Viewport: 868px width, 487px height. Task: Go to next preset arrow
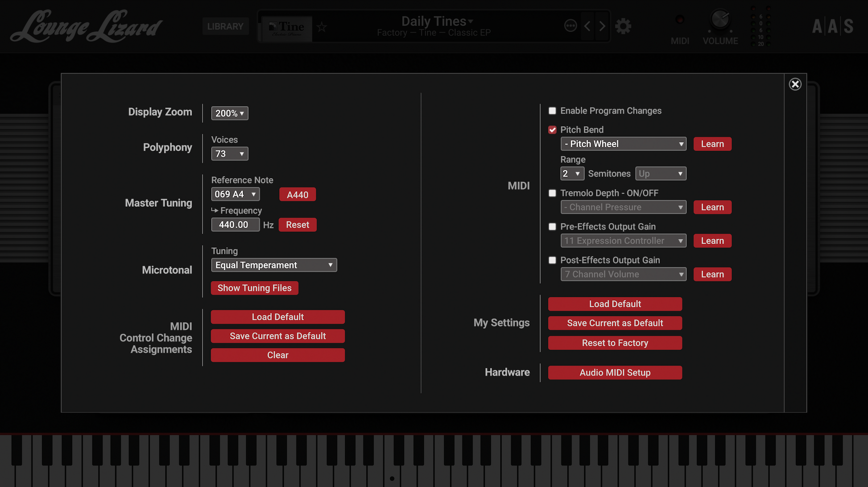[x=602, y=26]
